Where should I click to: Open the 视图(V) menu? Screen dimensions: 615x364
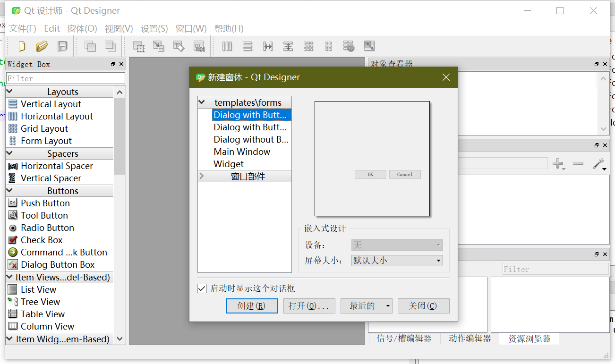pyautogui.click(x=119, y=29)
